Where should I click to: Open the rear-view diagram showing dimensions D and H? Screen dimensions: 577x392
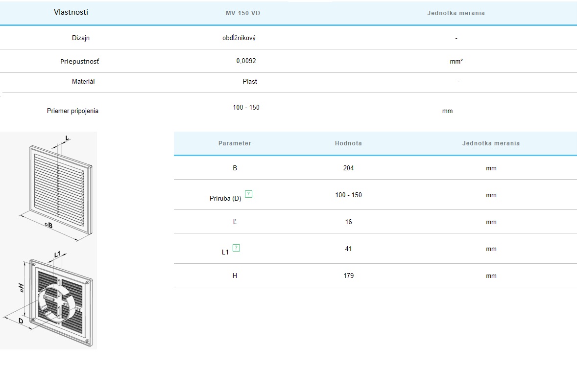tap(50, 299)
